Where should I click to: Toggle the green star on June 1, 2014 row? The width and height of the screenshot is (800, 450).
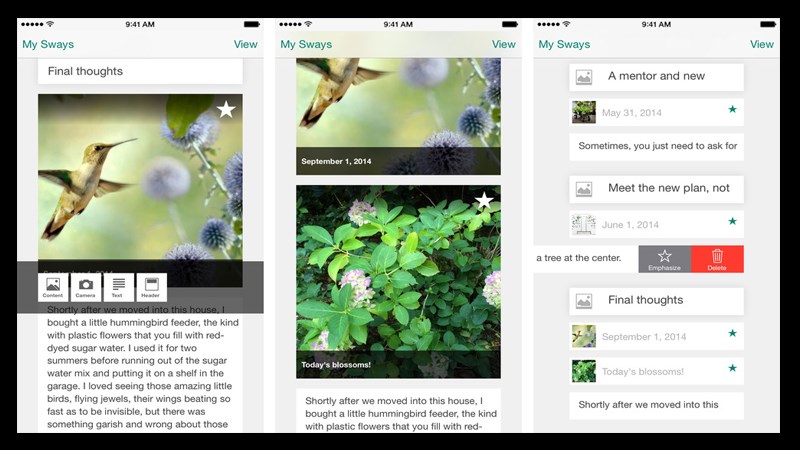(x=733, y=221)
